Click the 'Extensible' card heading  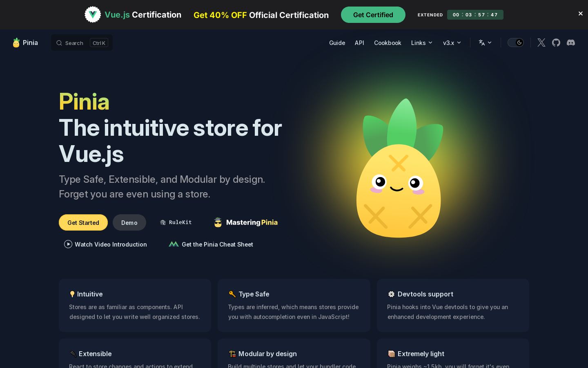tap(95, 354)
